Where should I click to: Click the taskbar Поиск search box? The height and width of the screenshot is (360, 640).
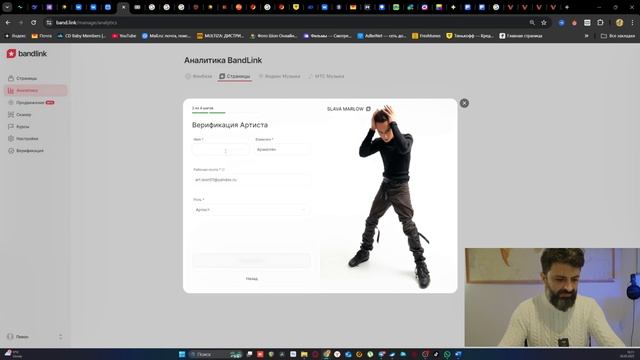point(216,354)
